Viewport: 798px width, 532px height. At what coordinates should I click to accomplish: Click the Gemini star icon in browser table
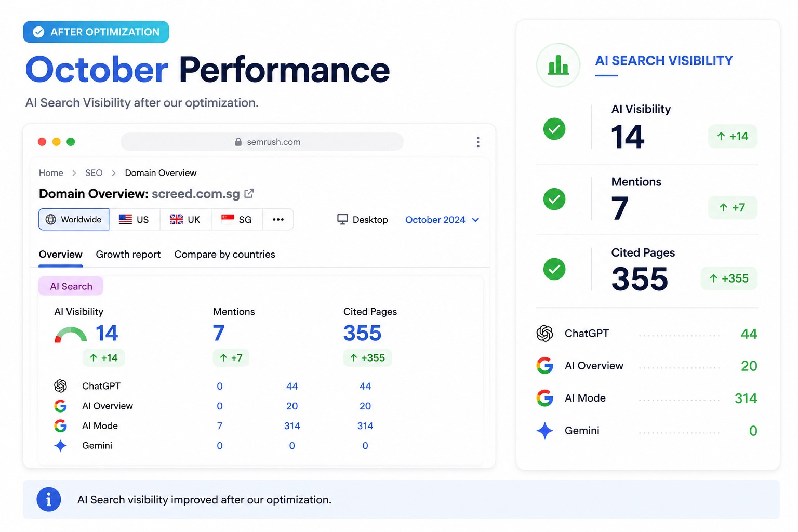click(61, 446)
